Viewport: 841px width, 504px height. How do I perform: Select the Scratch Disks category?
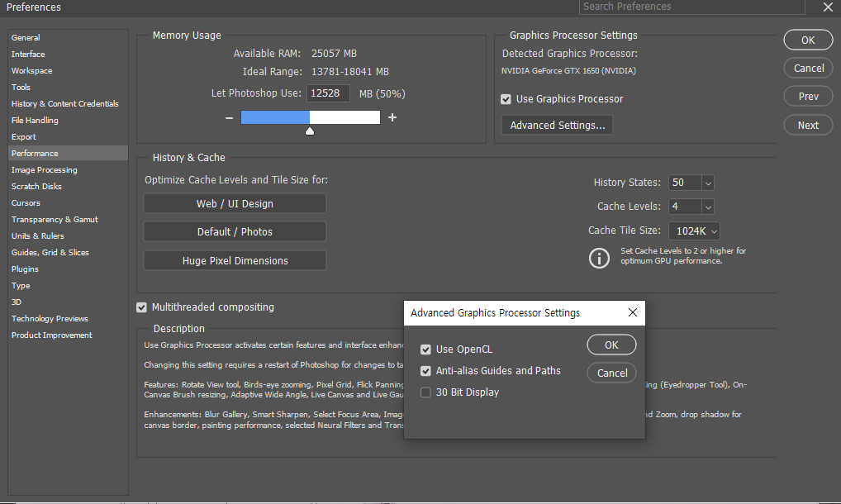(36, 187)
